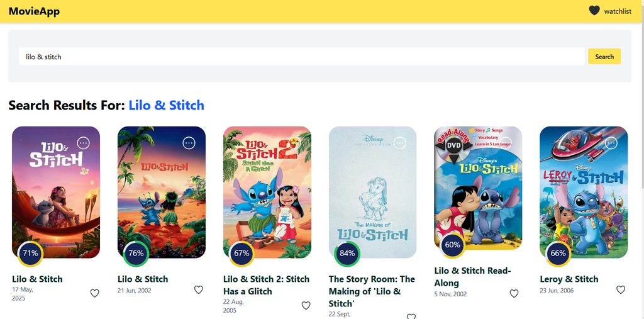The width and height of the screenshot is (644, 319).
Task: Favorite Lilo & Stitch dated 17 May 2025
Action: click(x=95, y=293)
